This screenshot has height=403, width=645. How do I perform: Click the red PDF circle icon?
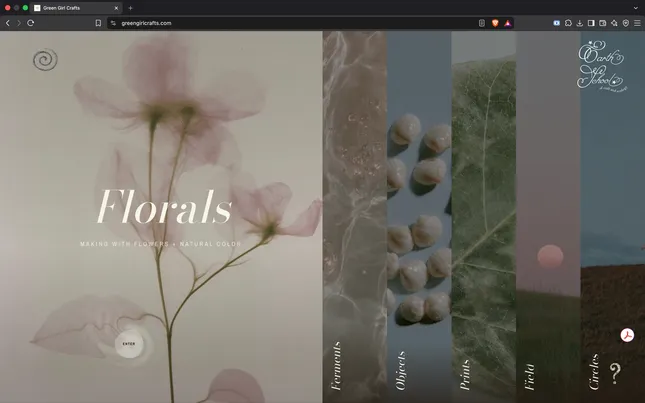[x=627, y=335]
